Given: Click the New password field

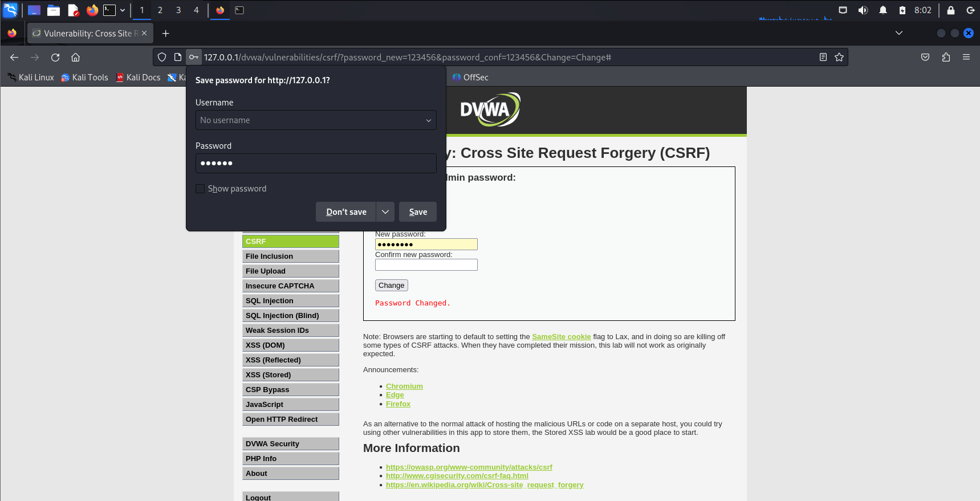Looking at the screenshot, I should click(426, 245).
